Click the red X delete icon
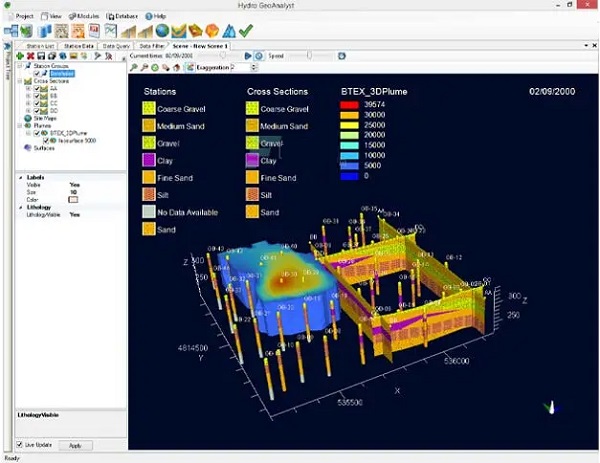This screenshot has height=463, width=600. (x=32, y=56)
